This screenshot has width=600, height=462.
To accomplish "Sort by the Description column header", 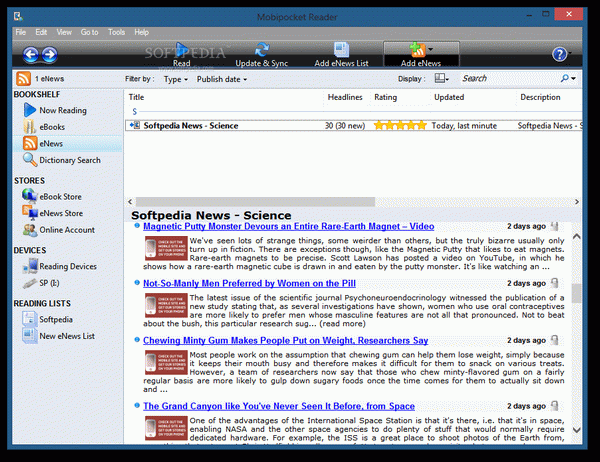I will [x=540, y=97].
